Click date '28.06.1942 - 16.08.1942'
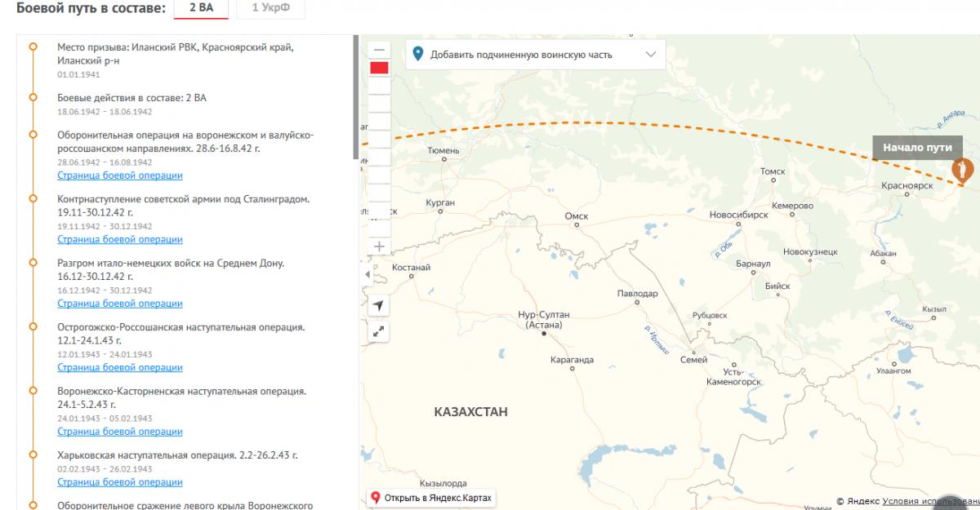 105,162
